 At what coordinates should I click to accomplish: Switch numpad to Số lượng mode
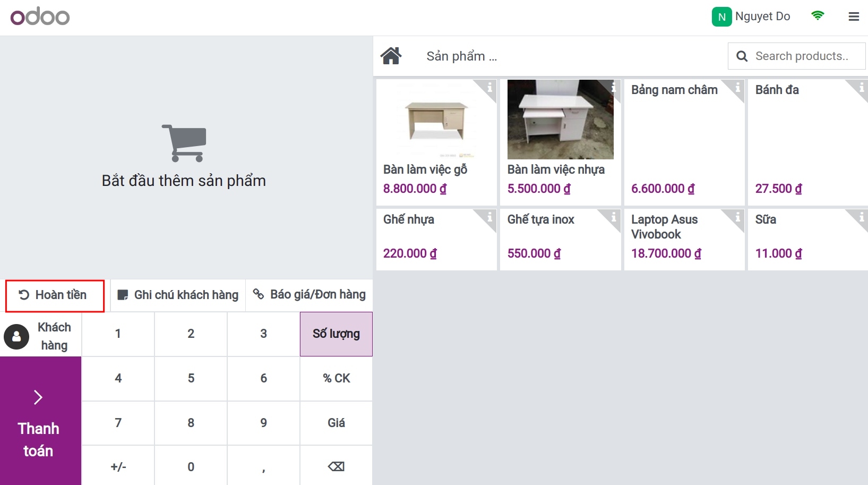tap(336, 334)
